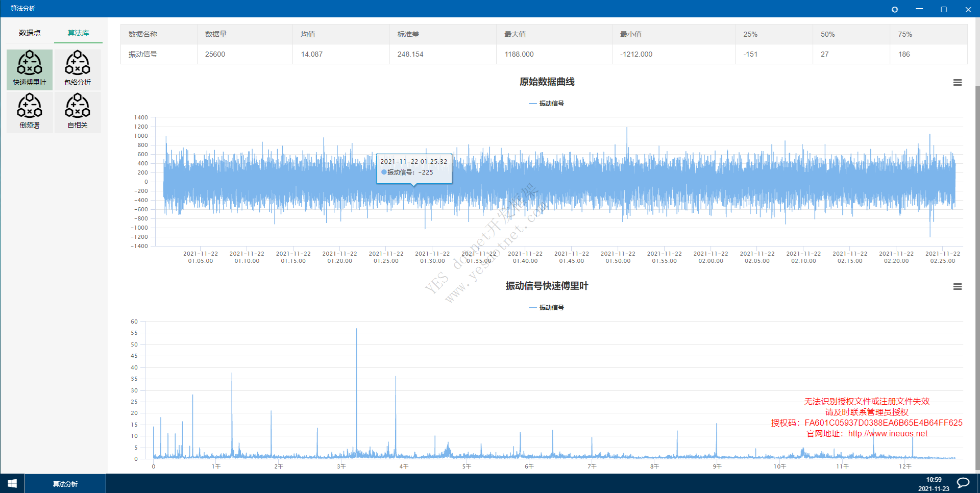Open the 振动信号快速傅里叶 chart hamburger menu
Viewport: 980px width, 493px height.
tap(958, 286)
